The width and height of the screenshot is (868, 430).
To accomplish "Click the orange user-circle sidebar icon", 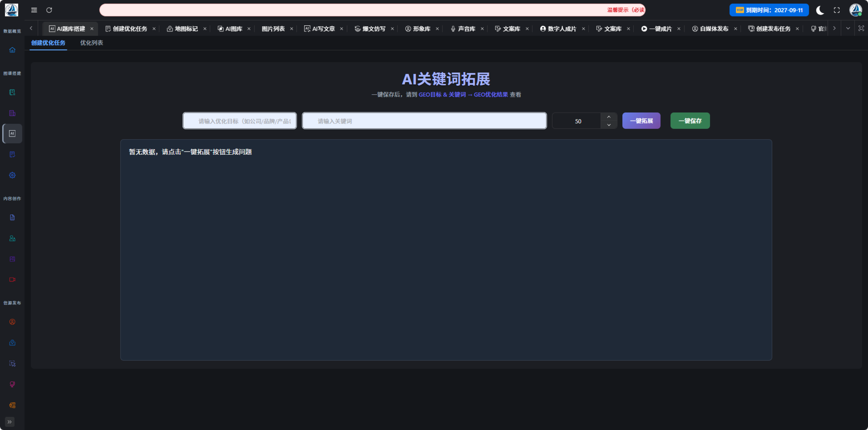I will click(12, 322).
